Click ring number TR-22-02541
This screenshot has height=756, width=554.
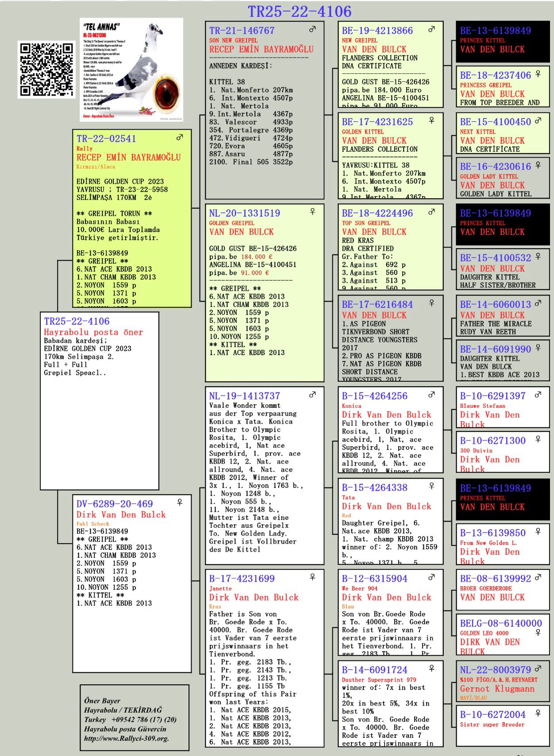[106, 138]
